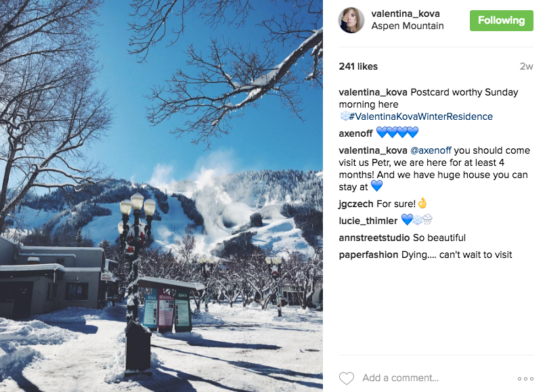This screenshot has width=545, height=392.
Task: Open valentina_kova name in caption
Action: (373, 93)
